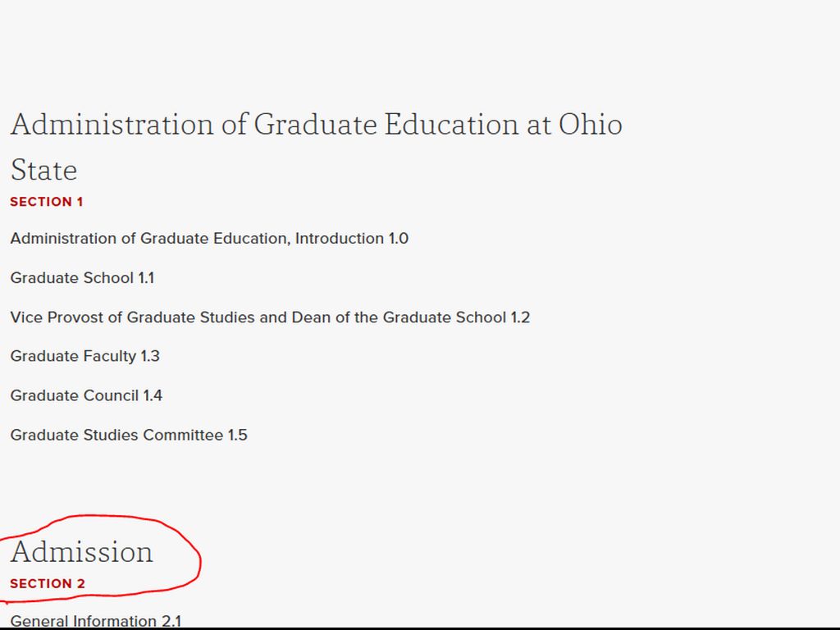Click the Admission heading
The width and height of the screenshot is (840, 630).
pyautogui.click(x=81, y=552)
